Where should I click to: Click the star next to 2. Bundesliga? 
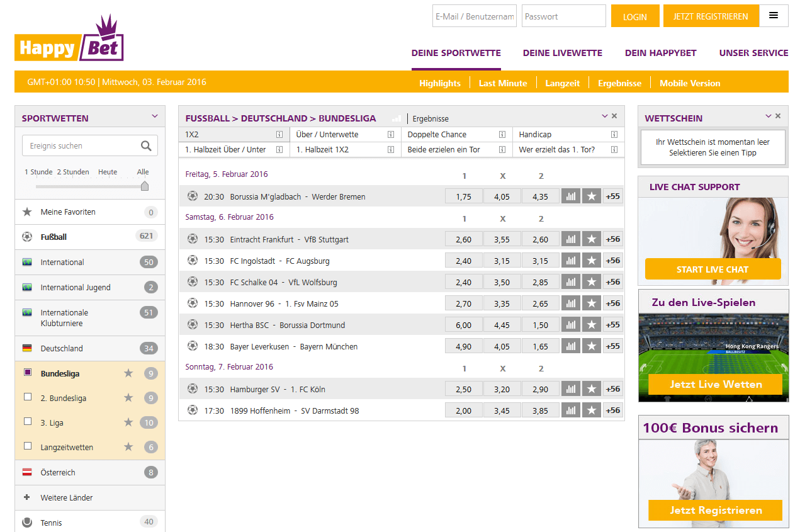click(x=128, y=398)
